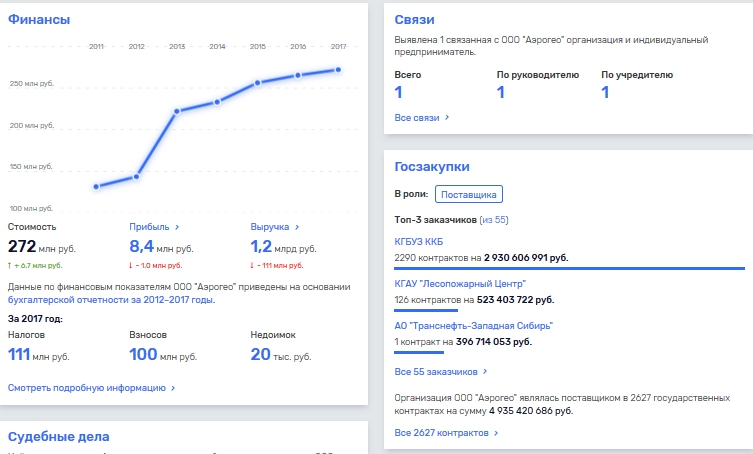
Task: Click the 2011 data point on chart
Action: (97, 186)
